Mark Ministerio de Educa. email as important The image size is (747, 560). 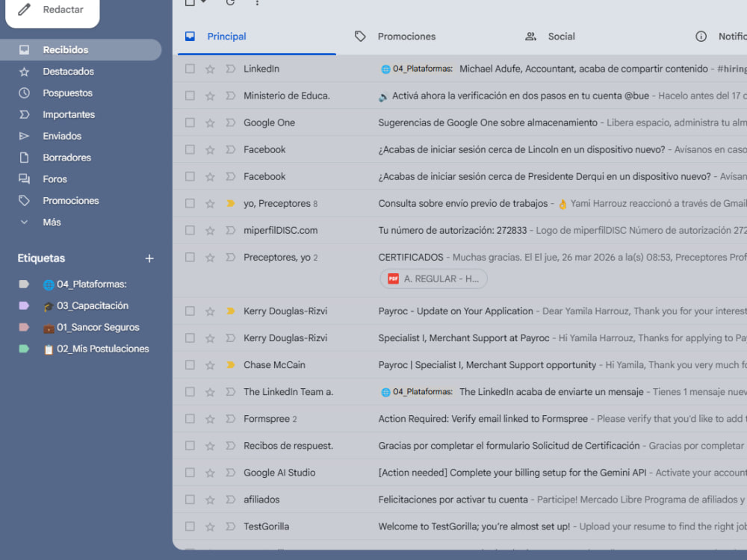tap(231, 96)
